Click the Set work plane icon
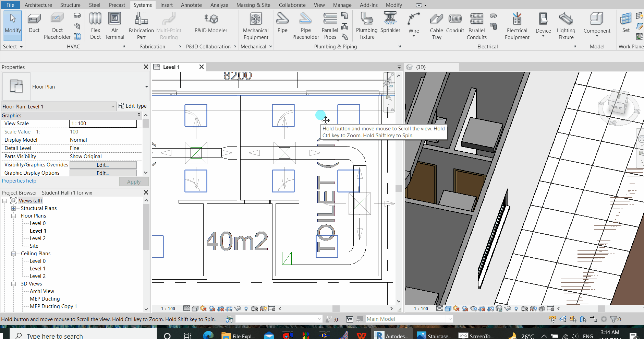 [626, 23]
